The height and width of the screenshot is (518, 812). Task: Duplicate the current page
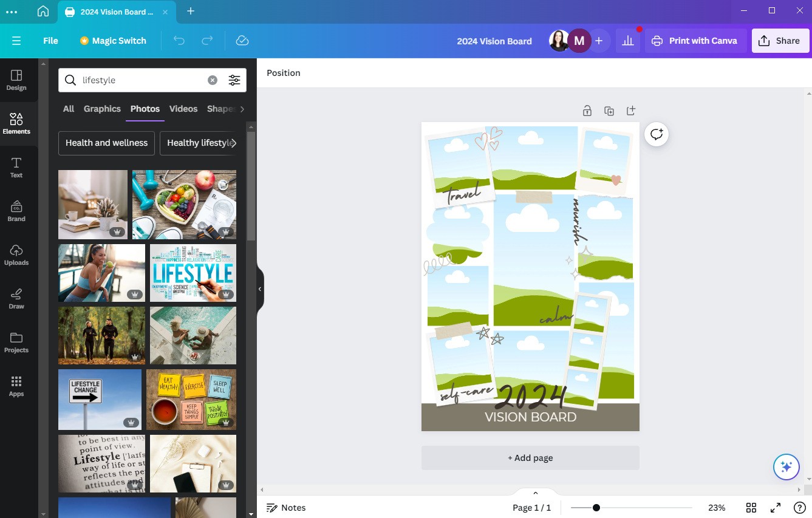pyautogui.click(x=609, y=111)
